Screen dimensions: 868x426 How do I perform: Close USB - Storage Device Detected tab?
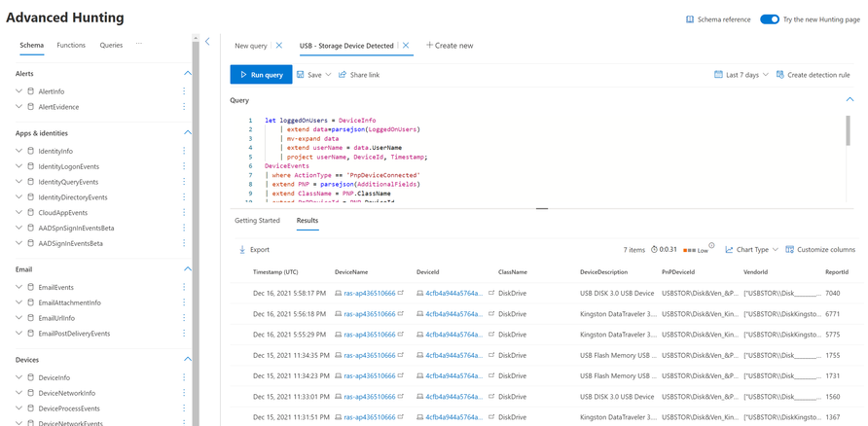click(x=406, y=46)
